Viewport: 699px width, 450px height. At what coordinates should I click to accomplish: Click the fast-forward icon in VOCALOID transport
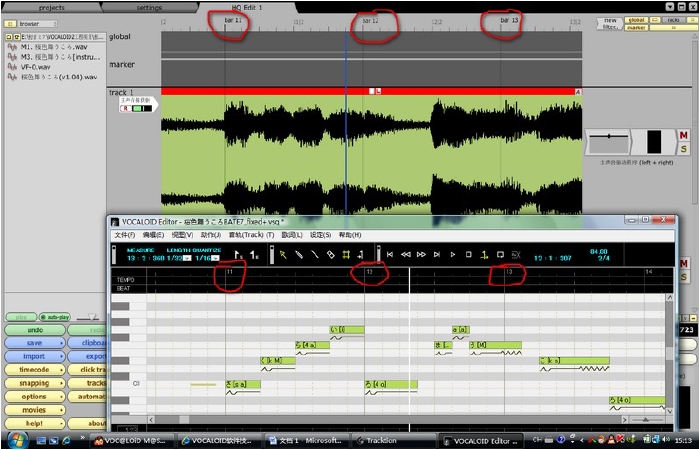[421, 255]
